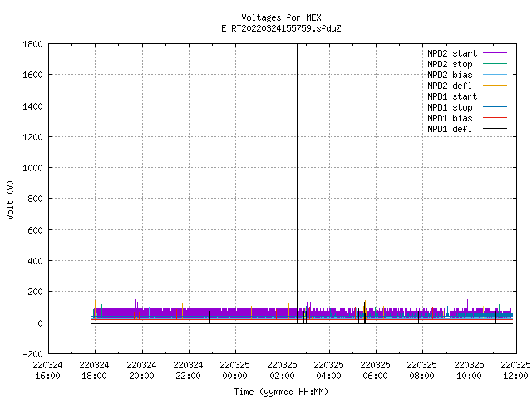Screen dimensions: 532x399
Task: Click the "220325 04:00" time tick label
Action: 329,371
